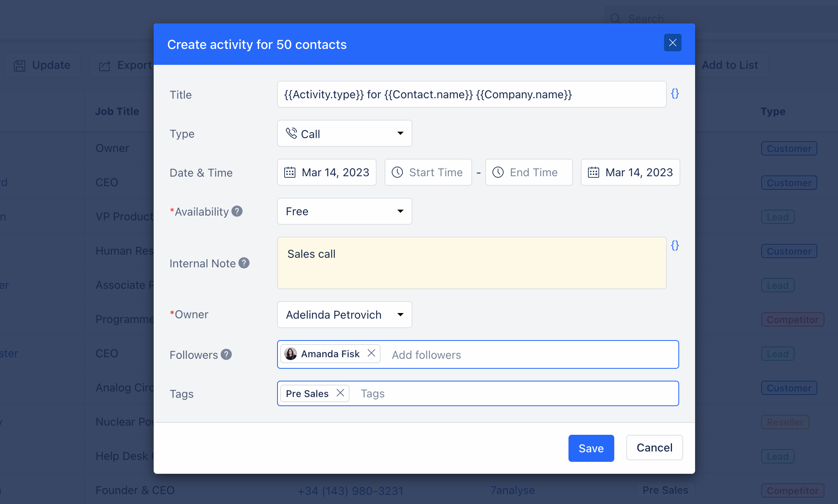Click the End Time clock icon
The height and width of the screenshot is (504, 838).
pyautogui.click(x=498, y=172)
